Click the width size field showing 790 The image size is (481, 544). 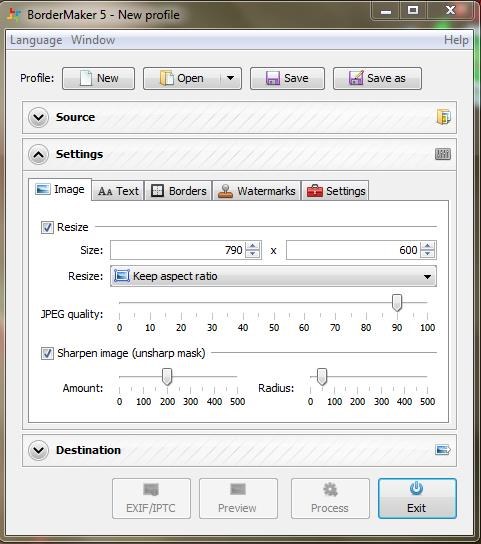[x=178, y=250]
